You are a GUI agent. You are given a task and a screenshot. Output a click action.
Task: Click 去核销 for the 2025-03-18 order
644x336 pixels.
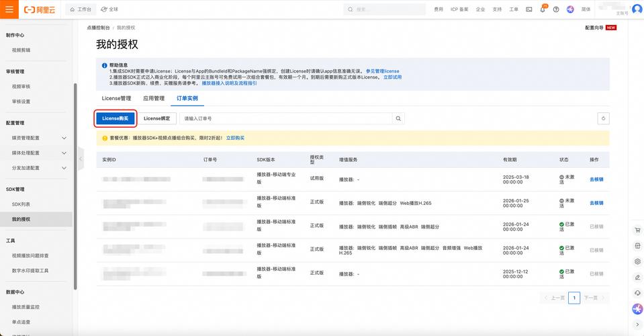[596, 179]
